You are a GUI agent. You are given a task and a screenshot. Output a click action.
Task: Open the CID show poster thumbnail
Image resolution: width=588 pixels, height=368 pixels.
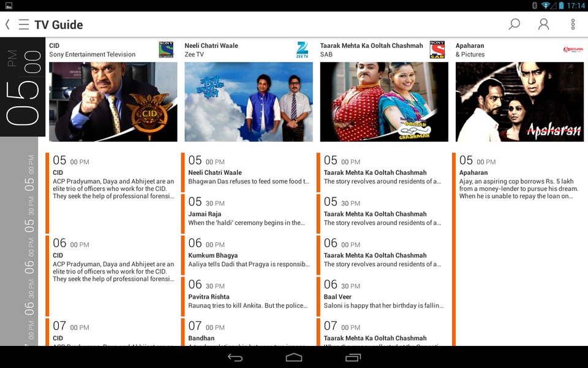point(113,102)
